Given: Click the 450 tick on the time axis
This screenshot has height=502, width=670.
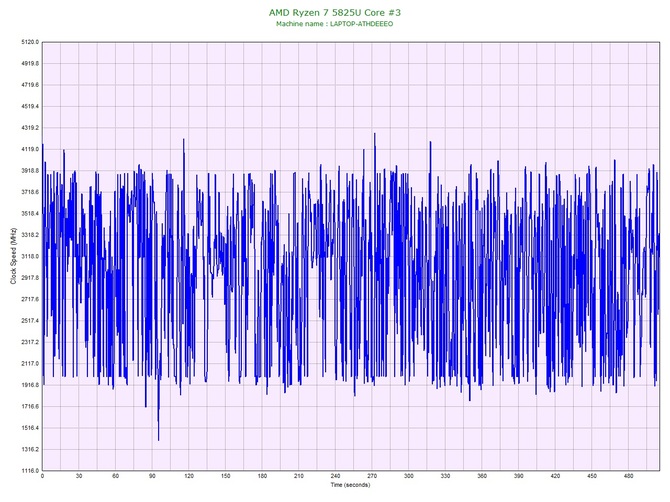Looking at the screenshot, I should click(592, 476).
